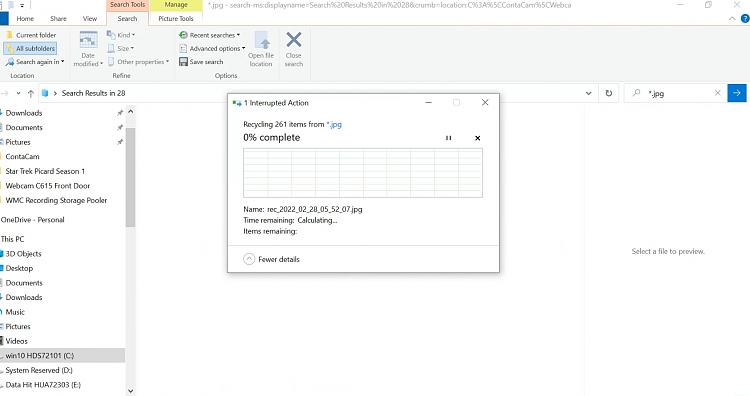Open Search again in dropdown
Viewport: 750px width, 396px height.
[x=34, y=62]
